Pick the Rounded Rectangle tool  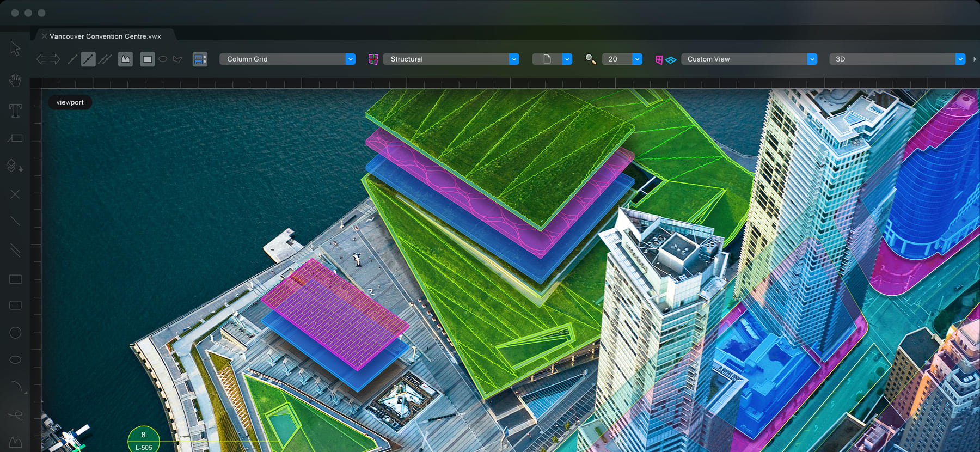click(x=15, y=306)
